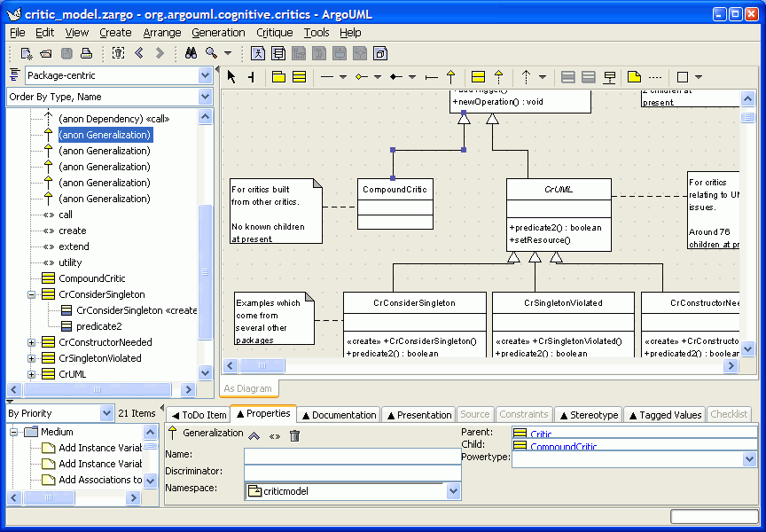
Task: Follow the Critic parent link
Action: point(541,434)
